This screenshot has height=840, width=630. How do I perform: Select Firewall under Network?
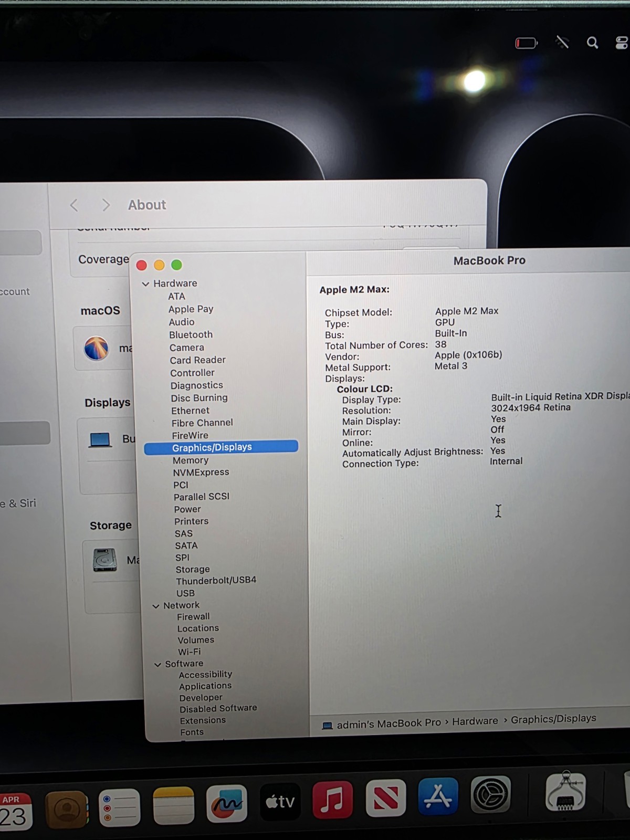[193, 617]
